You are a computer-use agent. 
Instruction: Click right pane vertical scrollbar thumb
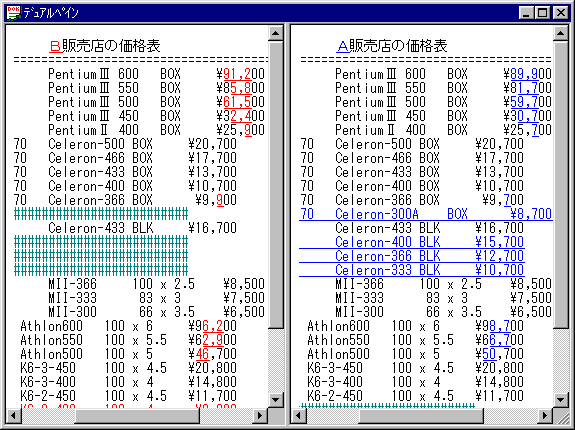point(560,185)
